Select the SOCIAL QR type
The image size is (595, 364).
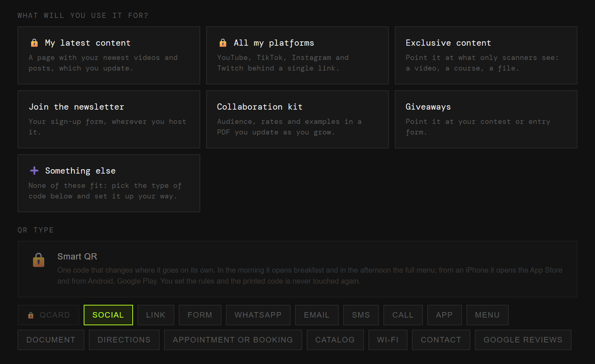click(x=108, y=315)
